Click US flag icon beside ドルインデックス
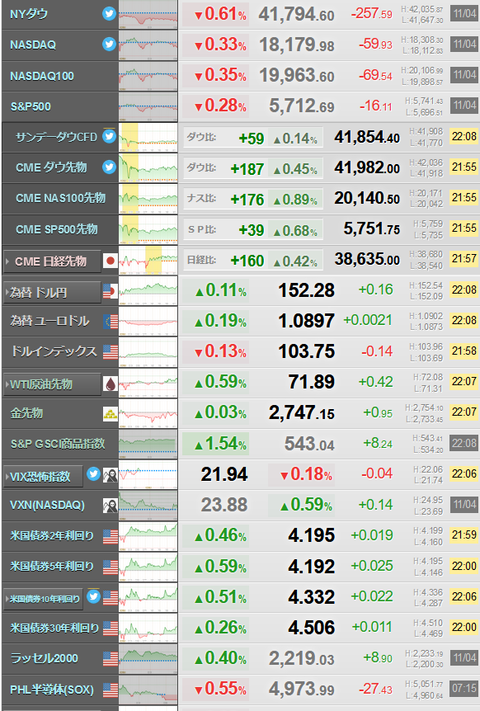 (110, 352)
